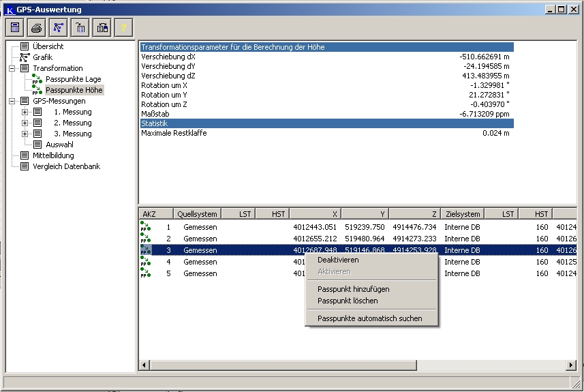Click the Grafik network icon in tree
The height and width of the screenshot is (392, 584).
tap(25, 57)
